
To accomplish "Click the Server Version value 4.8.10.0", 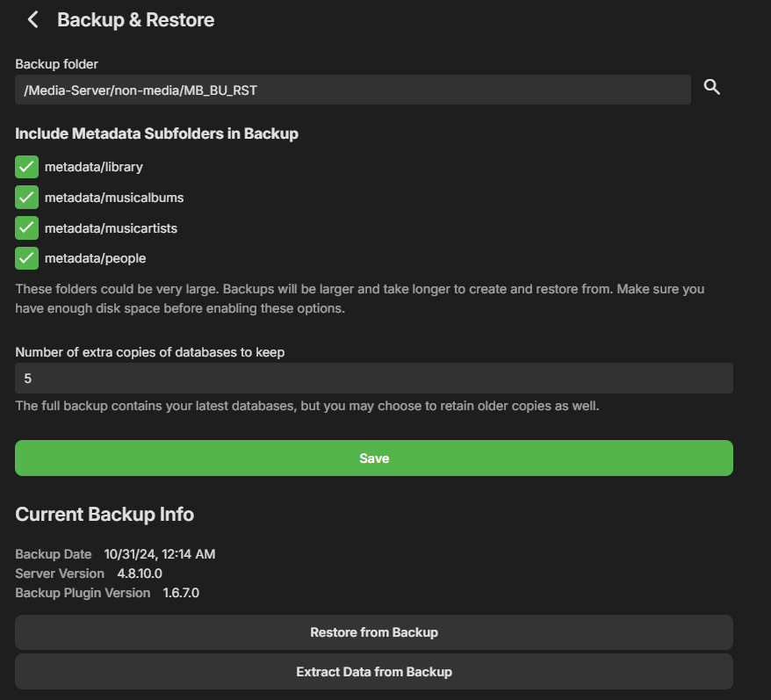I will [x=140, y=573].
